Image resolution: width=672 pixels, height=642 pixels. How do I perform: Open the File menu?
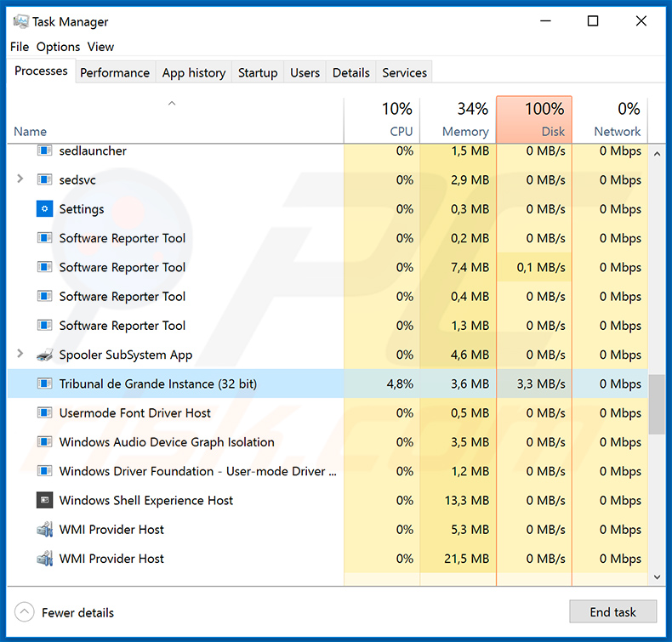coord(20,47)
